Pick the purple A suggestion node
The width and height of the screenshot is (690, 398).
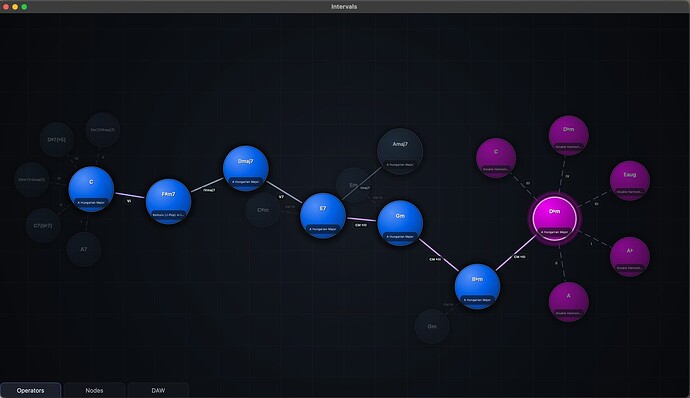coord(569,302)
